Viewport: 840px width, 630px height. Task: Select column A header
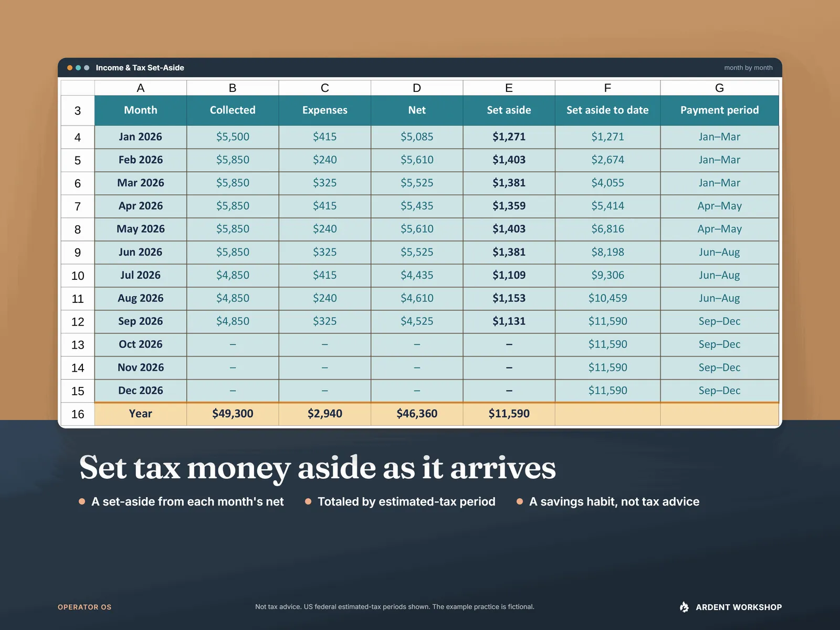141,88
